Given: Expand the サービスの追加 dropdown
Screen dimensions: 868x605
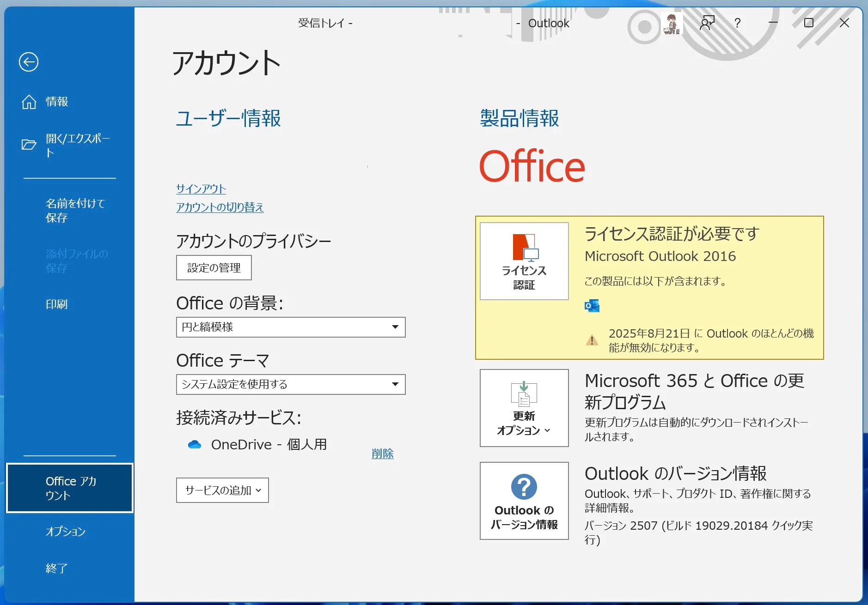Looking at the screenshot, I should point(222,490).
